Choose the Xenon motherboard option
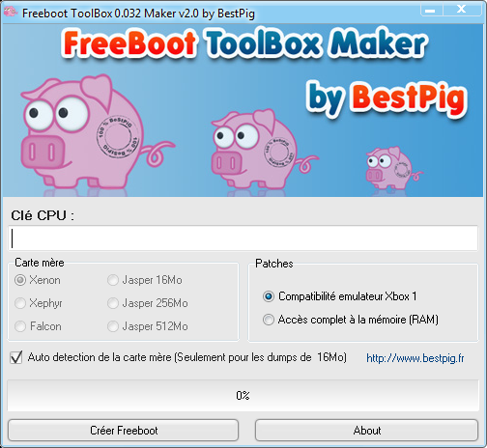Image resolution: width=487 pixels, height=448 pixels. (x=20, y=280)
